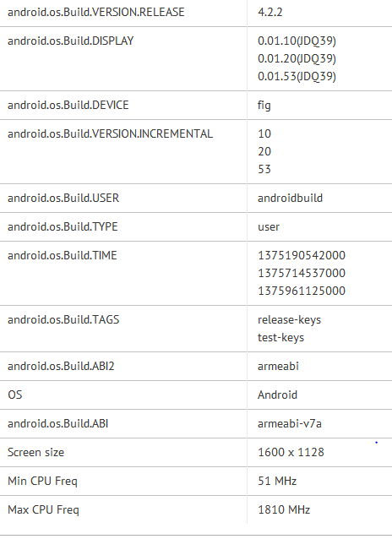This screenshot has width=392, height=539.
Task: Select the android.os.Build.VERSION.INCREMENTAL label
Action: click(110, 133)
